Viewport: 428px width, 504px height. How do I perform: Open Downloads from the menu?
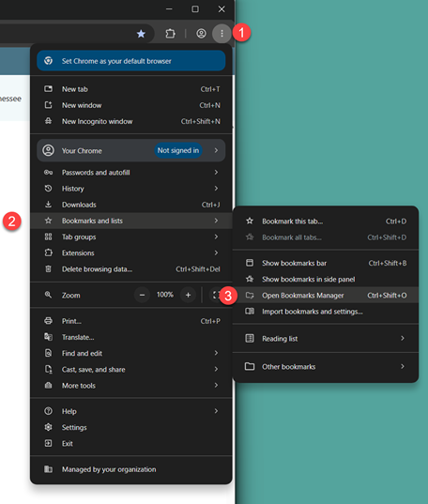131,205
